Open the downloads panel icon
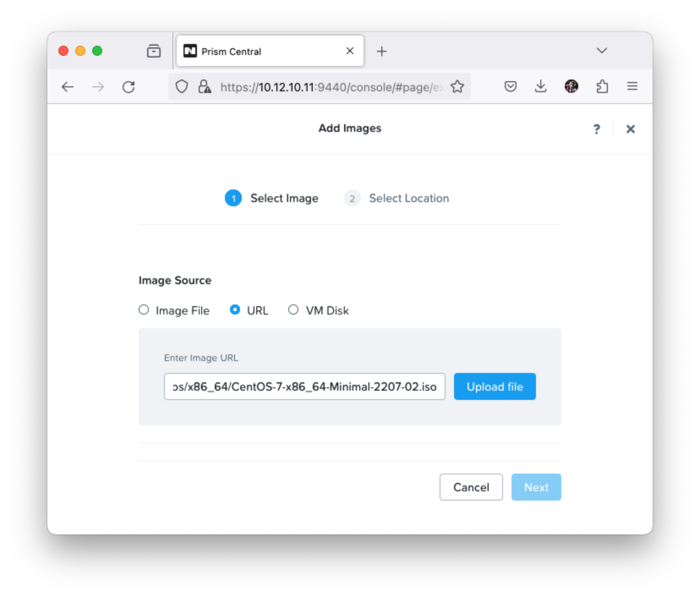The image size is (700, 597). [541, 87]
